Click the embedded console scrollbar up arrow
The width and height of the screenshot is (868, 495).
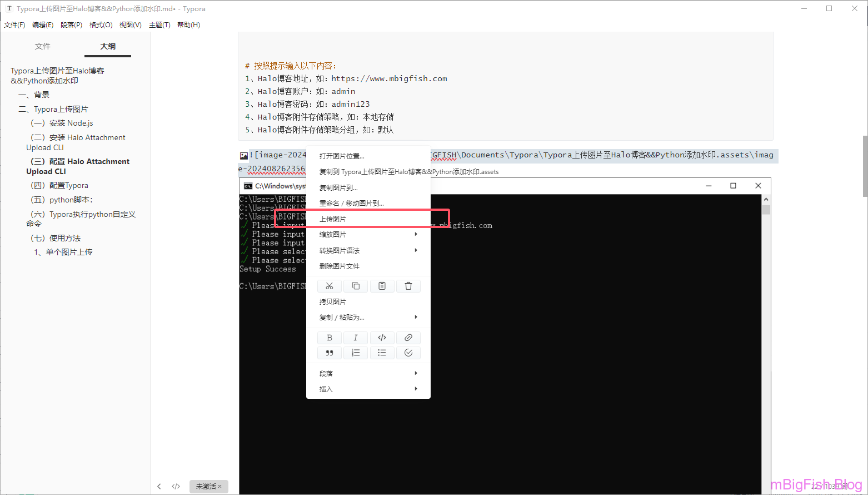[x=766, y=199]
